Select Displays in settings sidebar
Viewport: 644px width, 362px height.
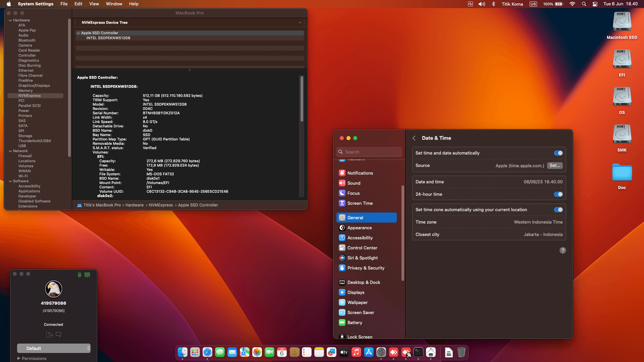pos(366,292)
